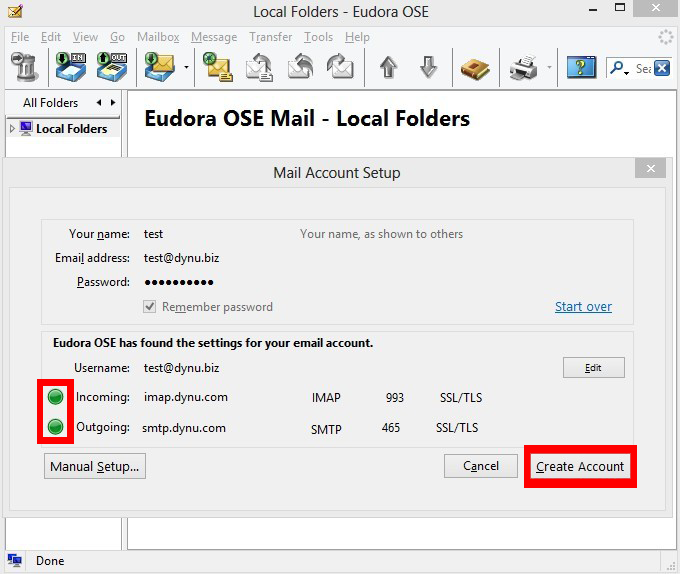Click the SMTP protocol label

[326, 429]
